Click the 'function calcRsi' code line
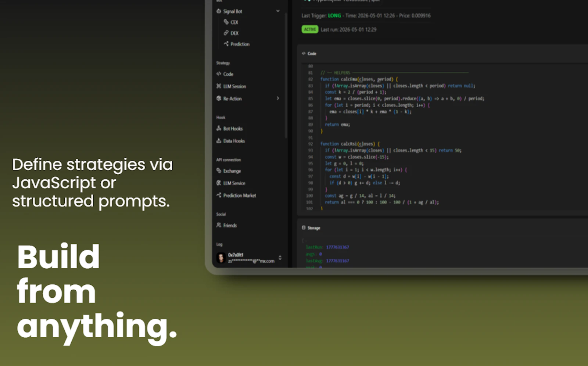The image size is (588, 366). [x=350, y=144]
